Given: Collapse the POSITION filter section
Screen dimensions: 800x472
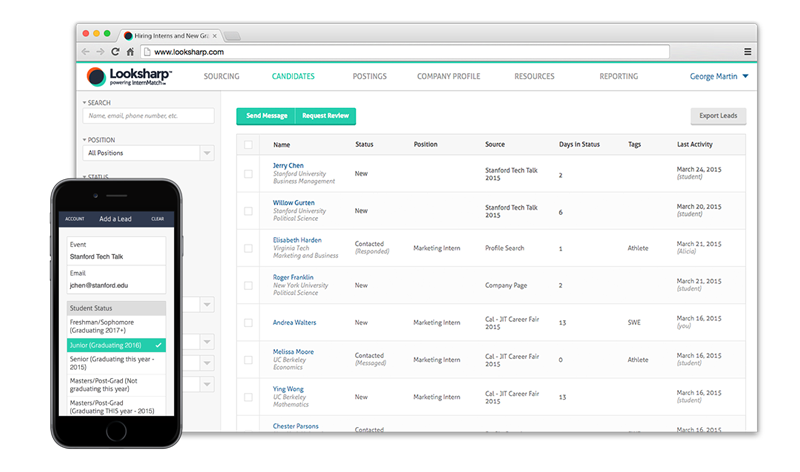Looking at the screenshot, I should (99, 140).
